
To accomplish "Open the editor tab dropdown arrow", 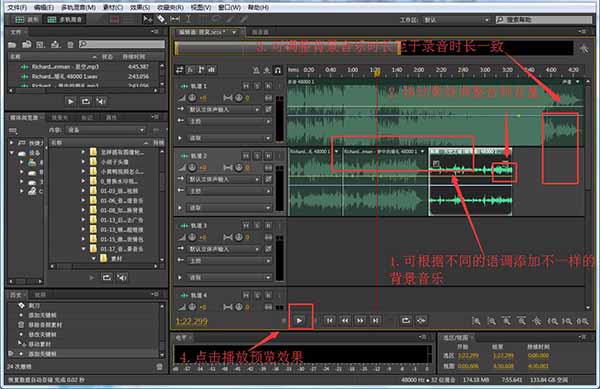I will click(234, 32).
